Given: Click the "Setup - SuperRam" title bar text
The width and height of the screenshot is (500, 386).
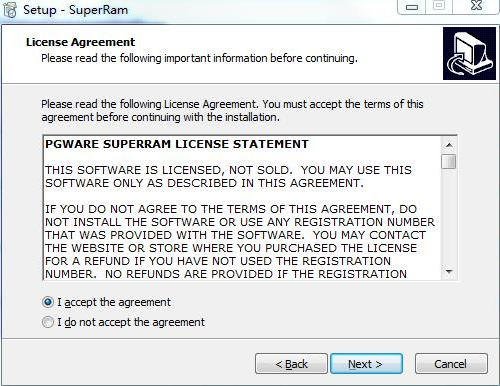Looking at the screenshot, I should pos(76,10).
